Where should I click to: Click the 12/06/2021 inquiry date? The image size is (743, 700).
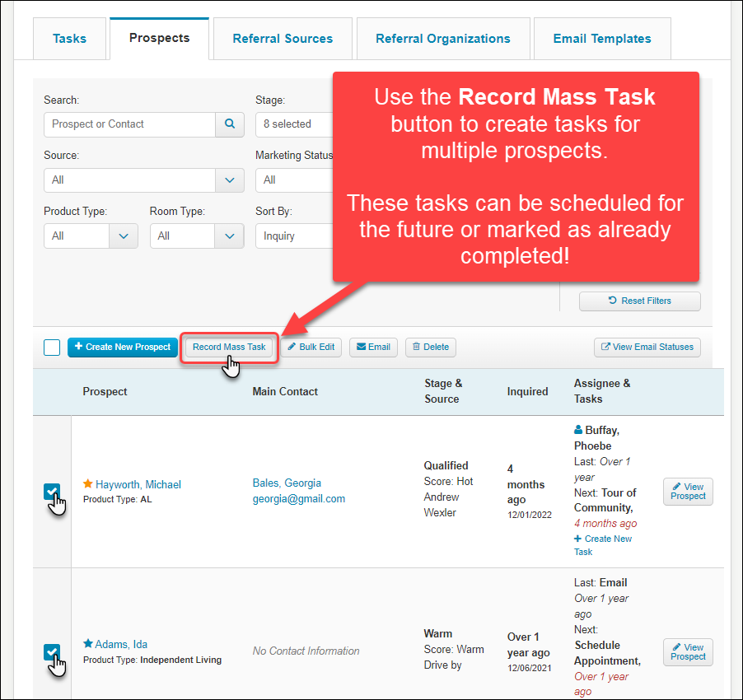pyautogui.click(x=530, y=668)
